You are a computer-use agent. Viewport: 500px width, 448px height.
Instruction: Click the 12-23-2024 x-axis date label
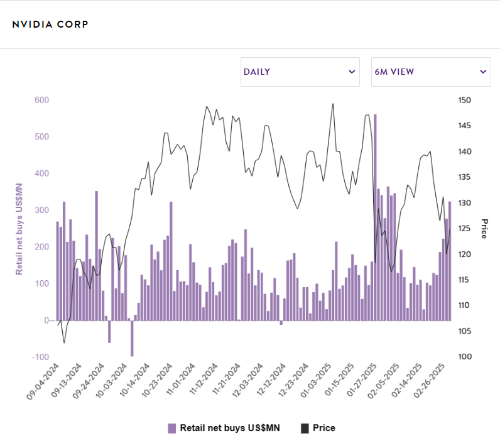[x=293, y=380]
